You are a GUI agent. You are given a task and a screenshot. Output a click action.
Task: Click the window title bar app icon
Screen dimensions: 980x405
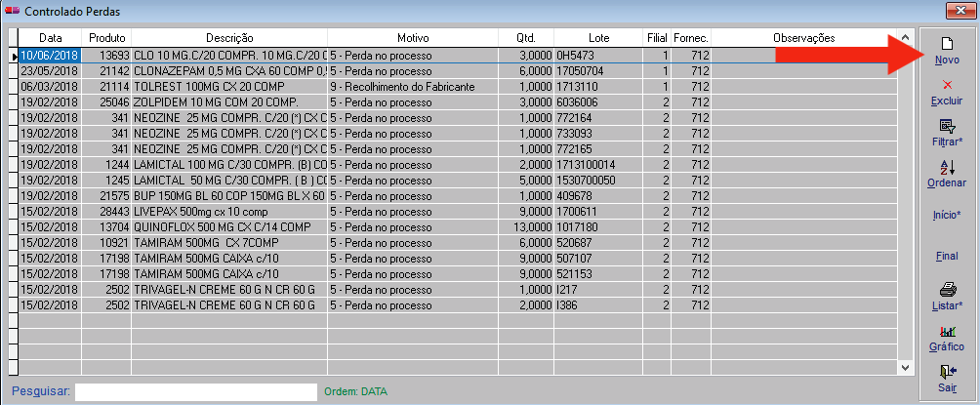click(12, 10)
